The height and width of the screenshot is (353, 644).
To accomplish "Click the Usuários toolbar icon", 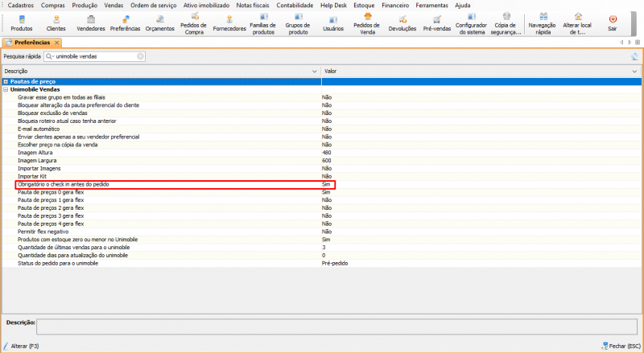I will [333, 23].
